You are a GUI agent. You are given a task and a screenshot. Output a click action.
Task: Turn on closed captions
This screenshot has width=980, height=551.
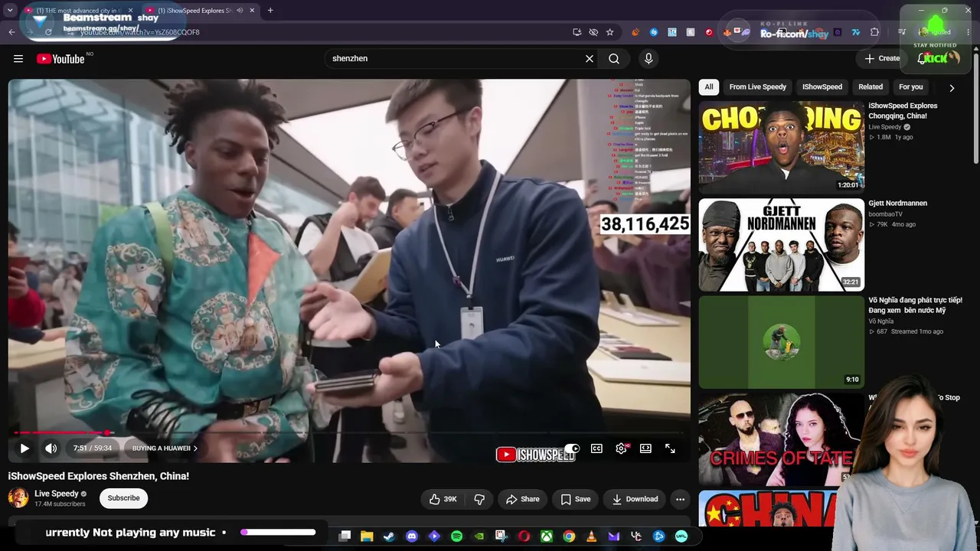(x=596, y=448)
